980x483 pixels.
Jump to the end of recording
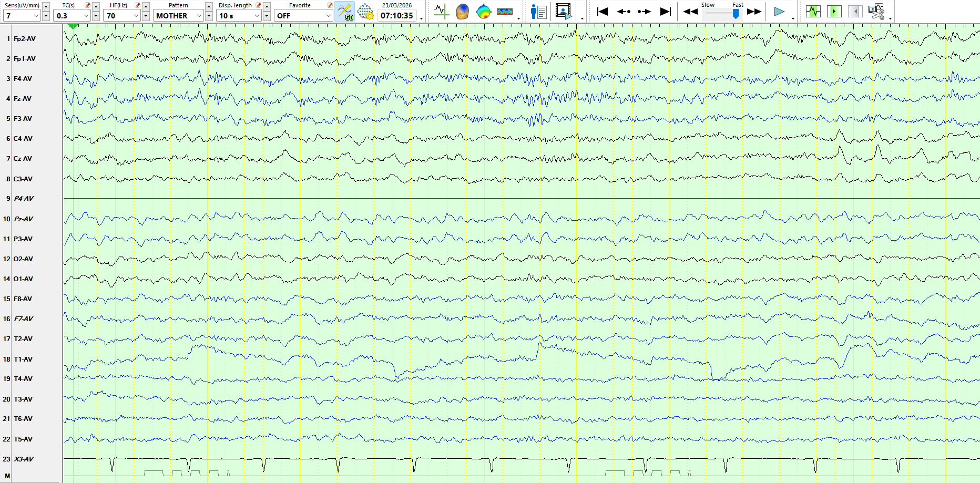666,11
